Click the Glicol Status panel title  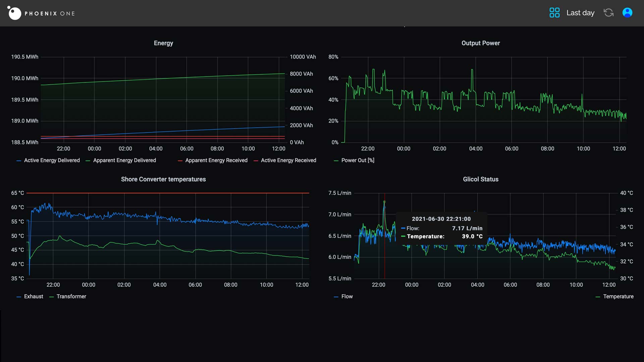coord(480,179)
